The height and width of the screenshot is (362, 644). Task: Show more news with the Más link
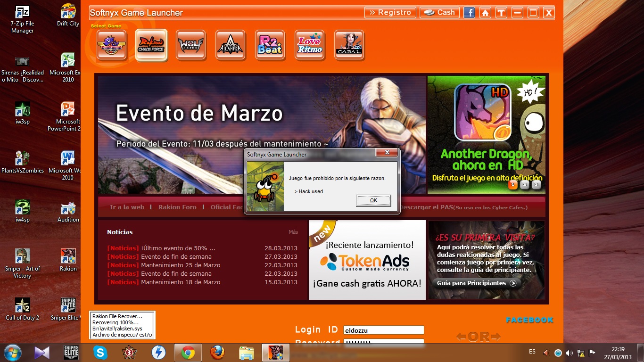293,232
